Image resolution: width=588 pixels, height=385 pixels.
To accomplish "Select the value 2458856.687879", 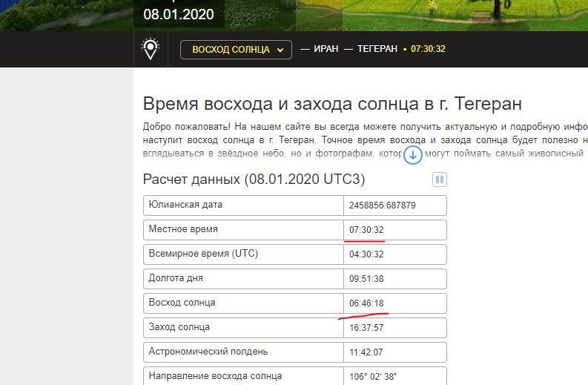I will pos(382,205).
